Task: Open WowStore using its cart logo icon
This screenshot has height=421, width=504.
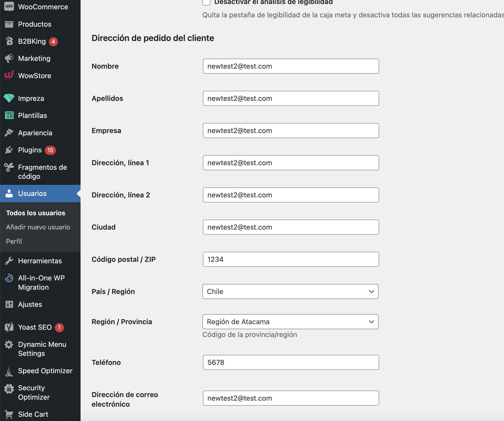Action: [9, 75]
